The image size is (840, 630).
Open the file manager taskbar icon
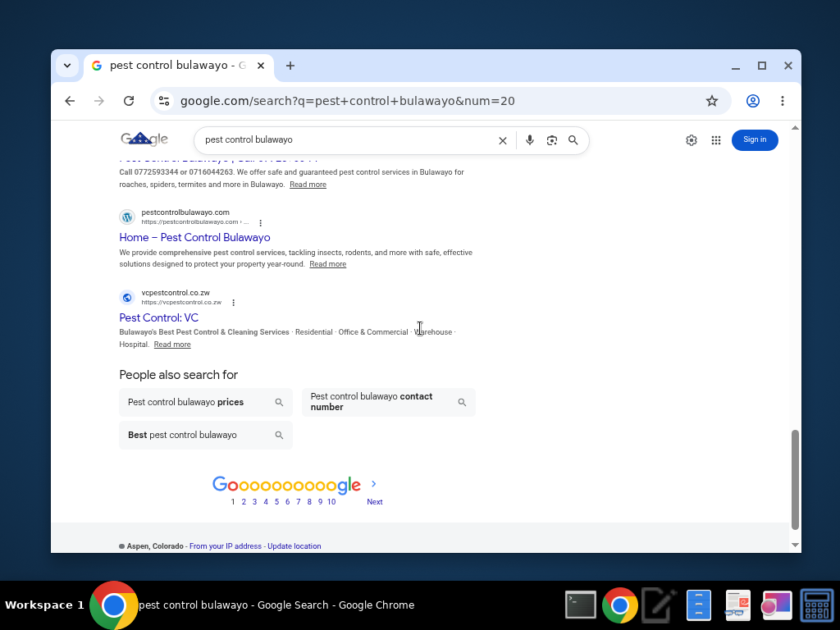[x=699, y=605]
